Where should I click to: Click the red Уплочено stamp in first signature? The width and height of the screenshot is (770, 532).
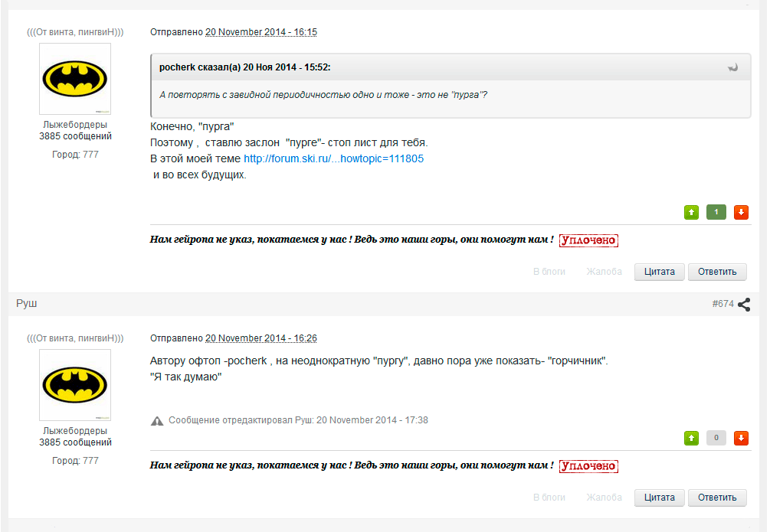point(588,240)
